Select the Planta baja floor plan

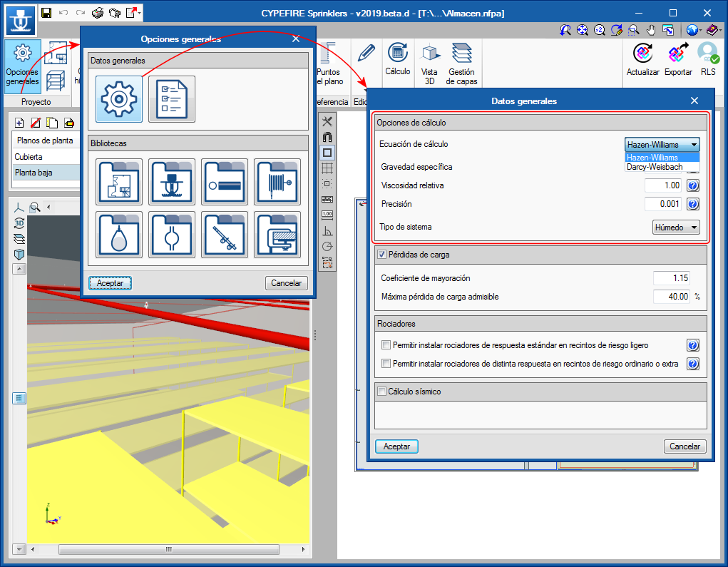(46, 173)
